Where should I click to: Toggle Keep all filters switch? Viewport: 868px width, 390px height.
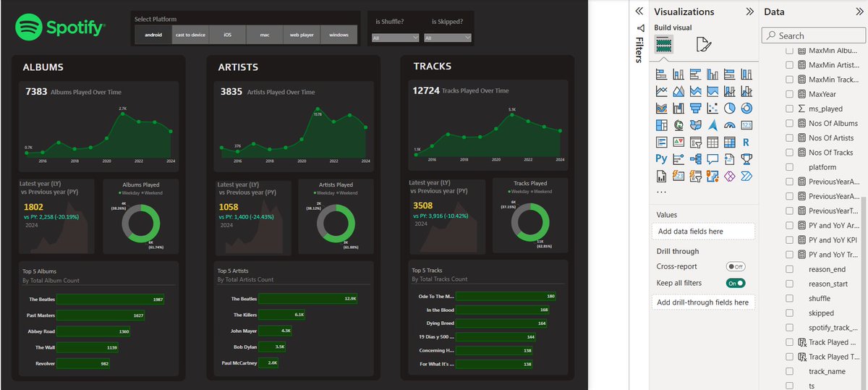pos(735,283)
